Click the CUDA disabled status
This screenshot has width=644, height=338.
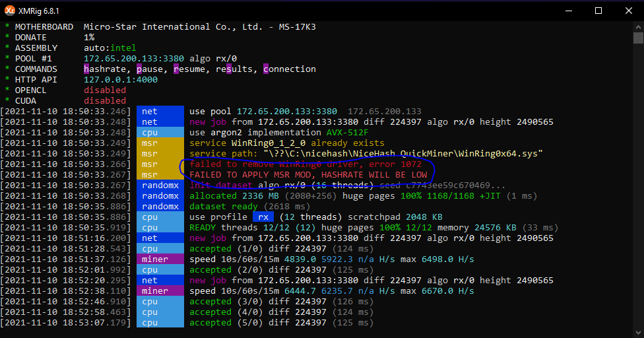click(x=105, y=100)
